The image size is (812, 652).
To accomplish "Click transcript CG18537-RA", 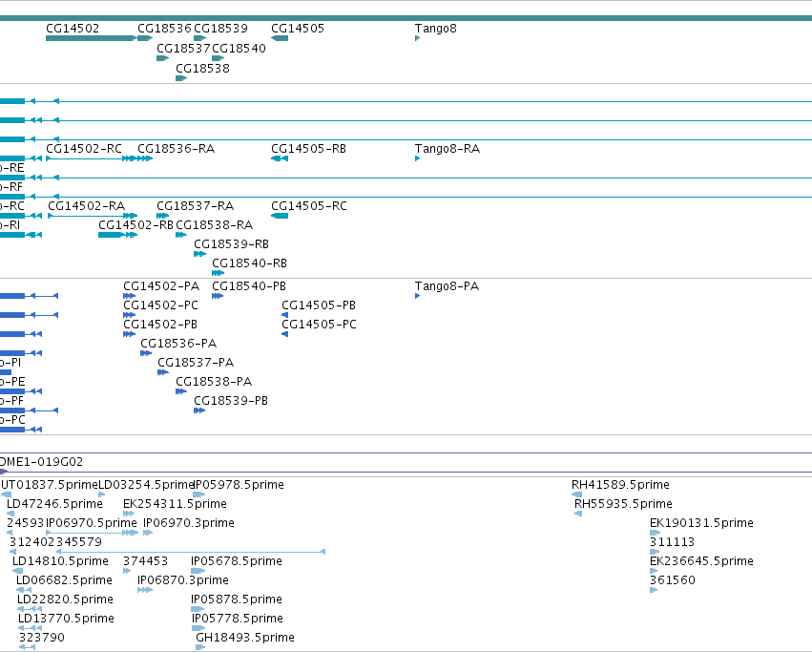I will point(196,206).
